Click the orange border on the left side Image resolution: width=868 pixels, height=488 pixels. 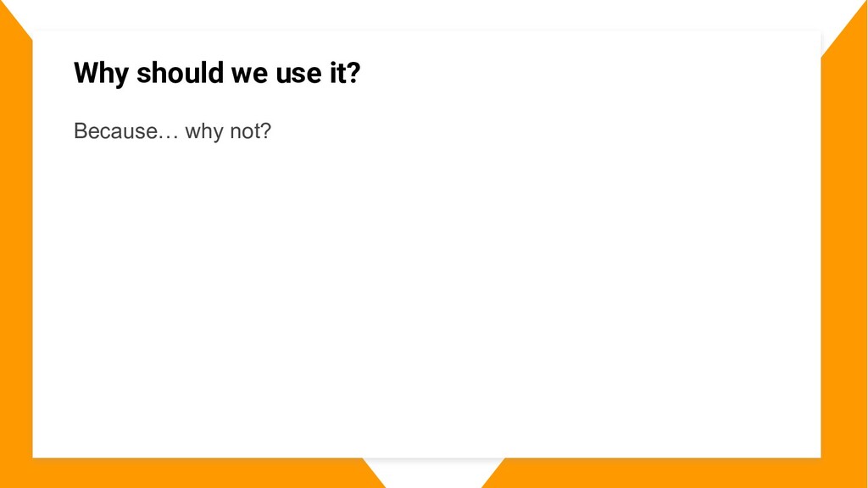pos(15,249)
